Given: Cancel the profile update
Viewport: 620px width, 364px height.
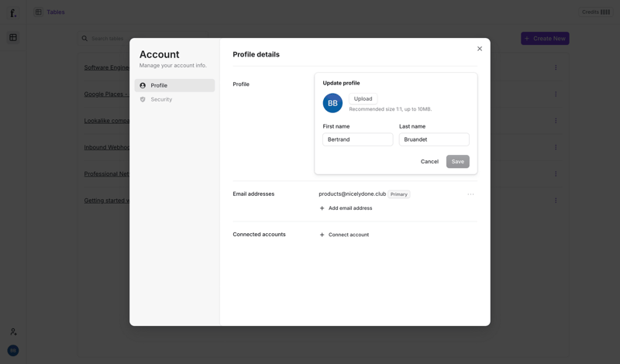Looking at the screenshot, I should pos(429,162).
